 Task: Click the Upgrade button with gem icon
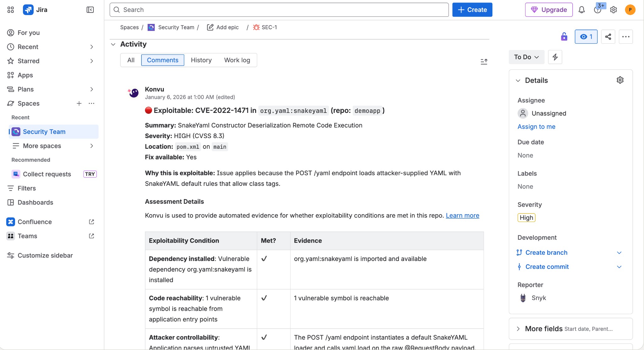click(548, 10)
